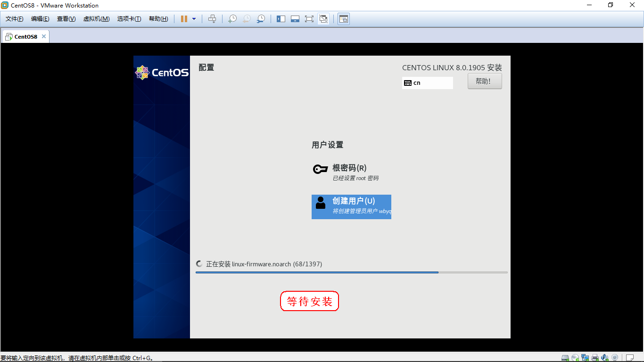This screenshot has width=644, height=362.
Task: Click the VMware Workstation title bar app icon
Action: click(x=5, y=5)
